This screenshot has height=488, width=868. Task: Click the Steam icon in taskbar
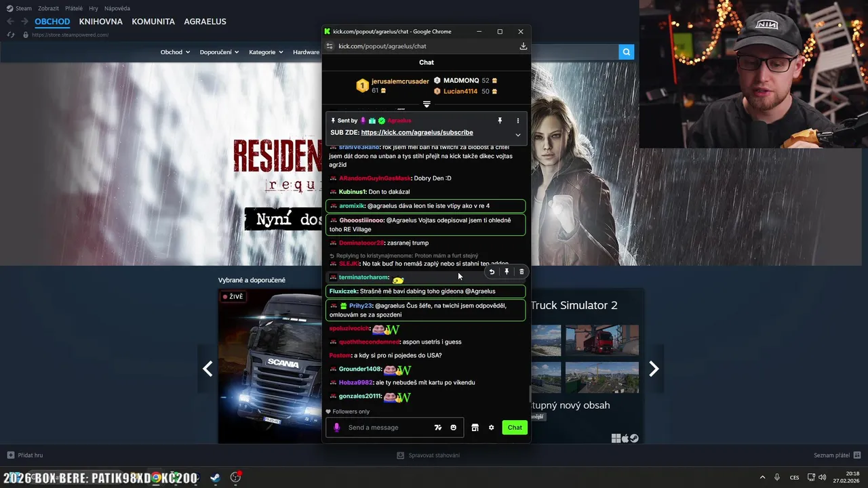pos(215,477)
